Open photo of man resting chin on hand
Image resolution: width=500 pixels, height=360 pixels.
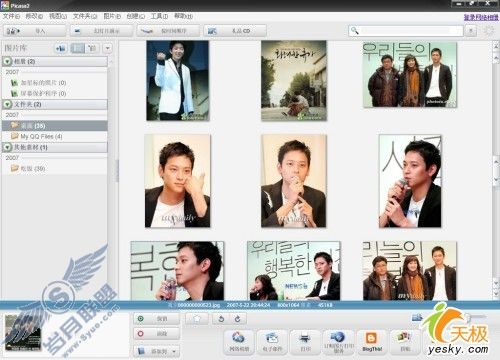pos(177,181)
